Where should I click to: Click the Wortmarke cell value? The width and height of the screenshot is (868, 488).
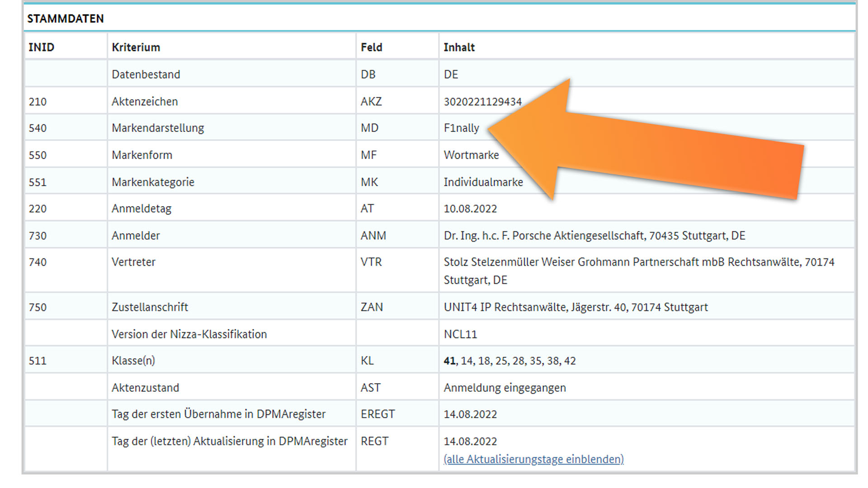(471, 155)
